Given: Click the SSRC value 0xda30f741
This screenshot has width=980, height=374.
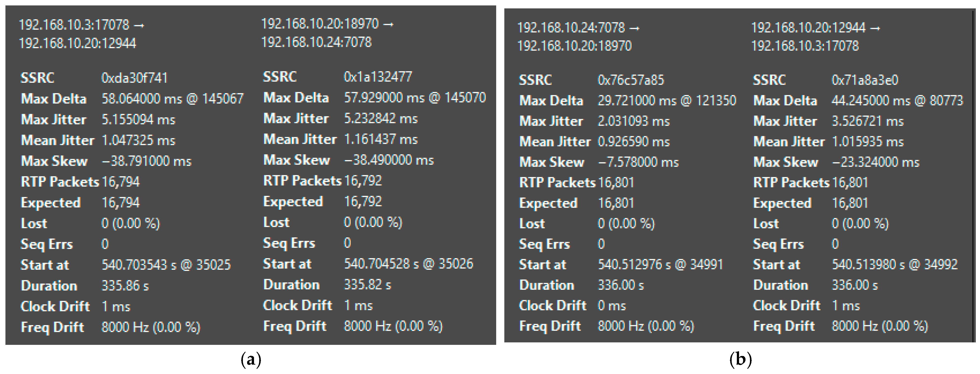Looking at the screenshot, I should (x=134, y=78).
